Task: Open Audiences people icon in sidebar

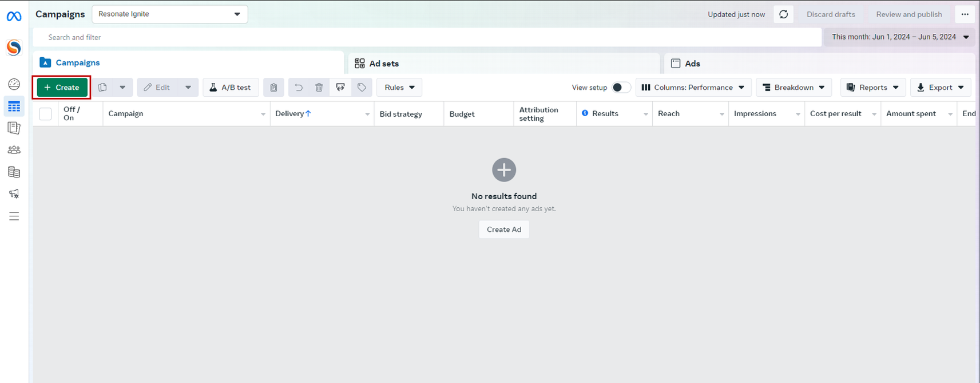Action: click(x=14, y=150)
